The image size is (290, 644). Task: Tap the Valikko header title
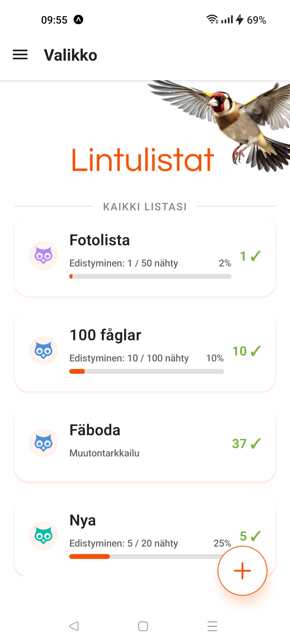point(70,55)
